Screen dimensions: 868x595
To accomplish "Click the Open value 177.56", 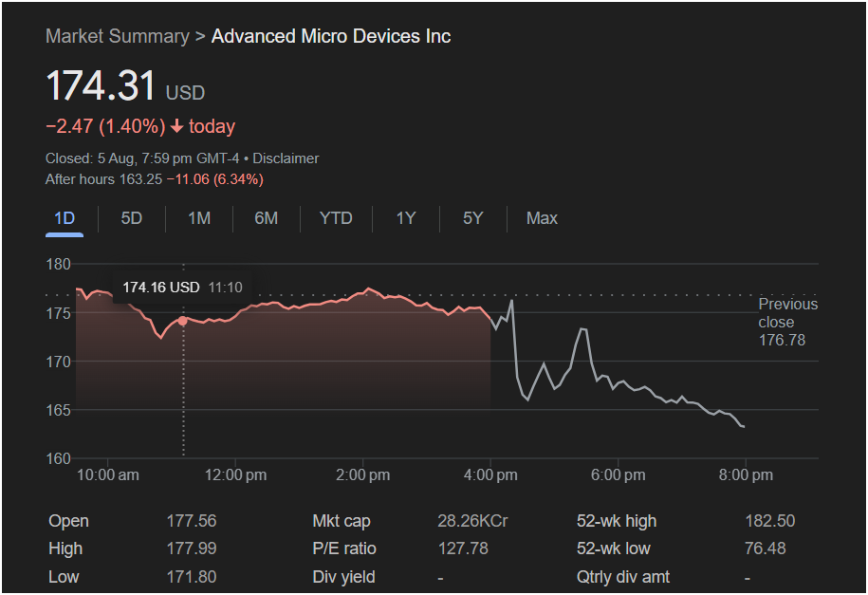I will pos(192,521).
